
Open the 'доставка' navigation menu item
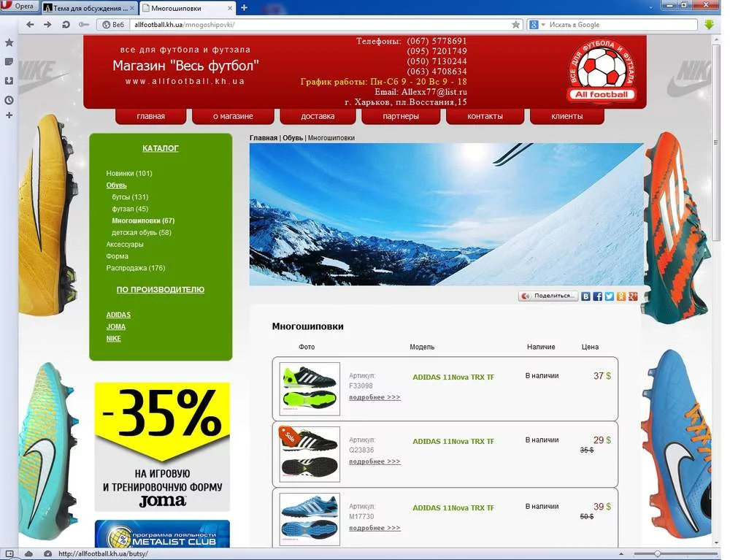coord(318,116)
